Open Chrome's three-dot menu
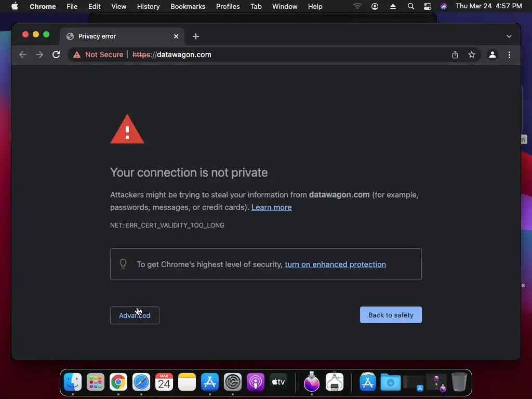The image size is (532, 399). pos(509,55)
